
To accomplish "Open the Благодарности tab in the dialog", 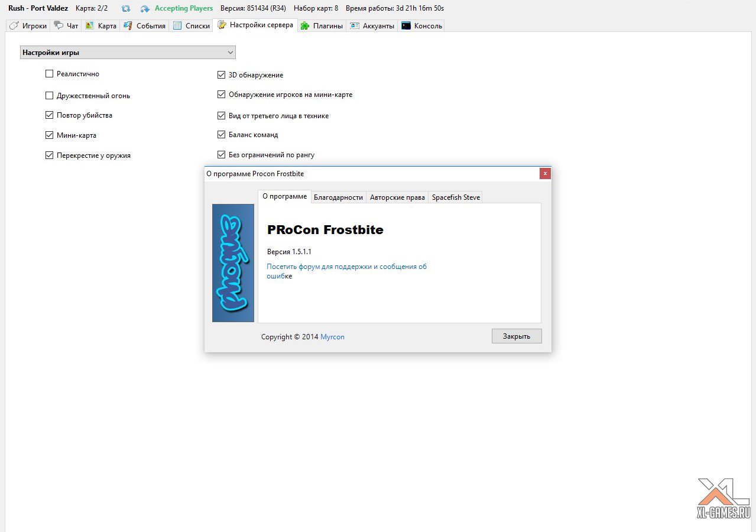I will (x=338, y=197).
